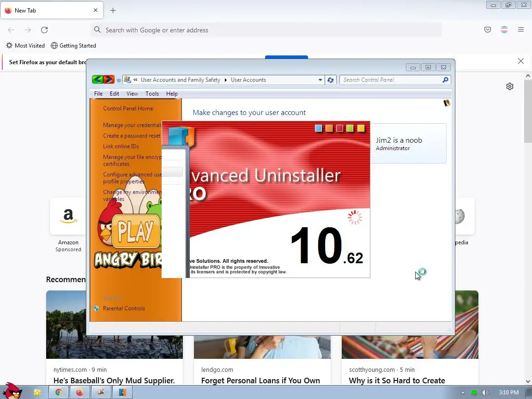Click User Accounts icon in address bar

[127, 80]
